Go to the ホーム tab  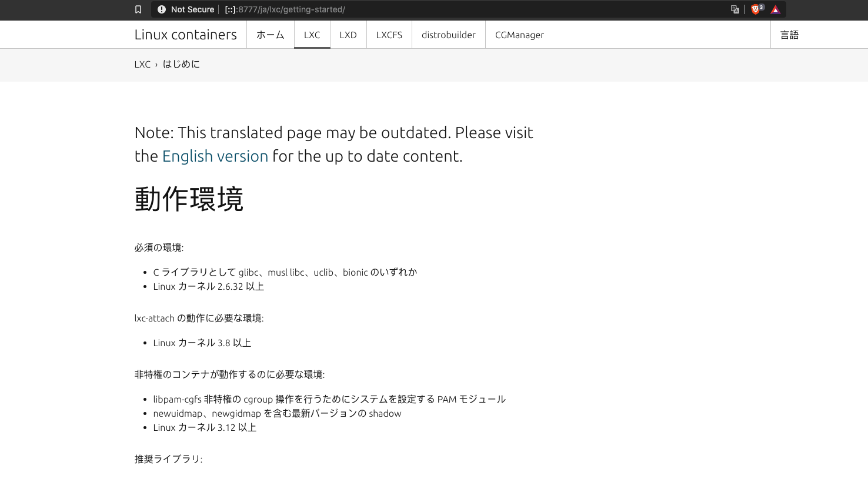point(271,35)
